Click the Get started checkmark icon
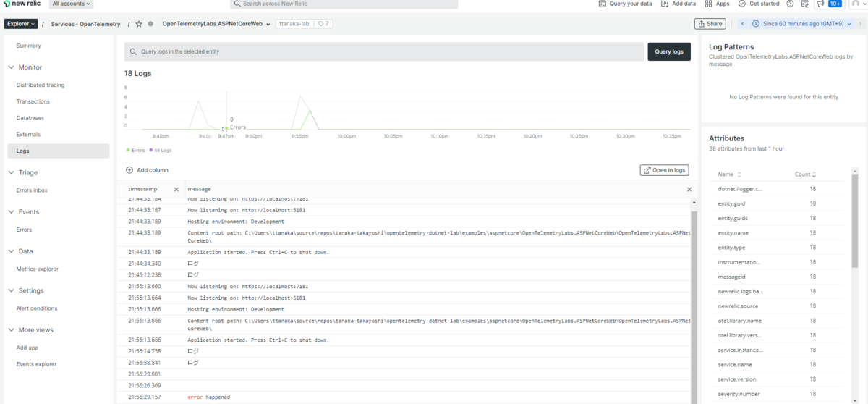 (742, 4)
